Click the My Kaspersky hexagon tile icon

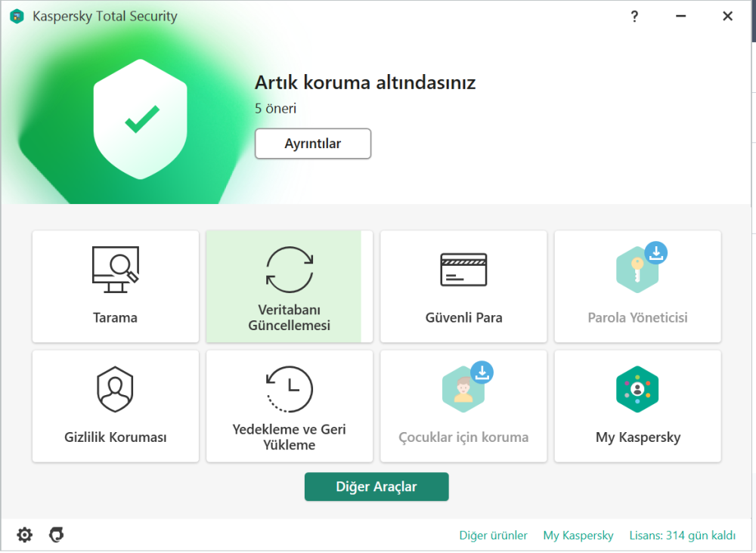(x=637, y=389)
